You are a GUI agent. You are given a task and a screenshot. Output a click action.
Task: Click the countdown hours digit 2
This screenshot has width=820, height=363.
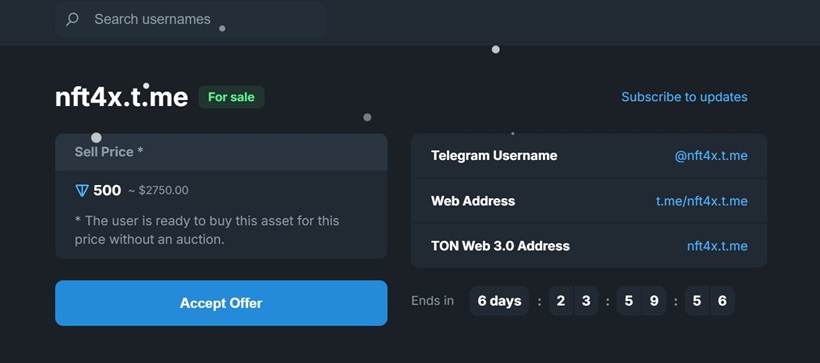tap(561, 301)
